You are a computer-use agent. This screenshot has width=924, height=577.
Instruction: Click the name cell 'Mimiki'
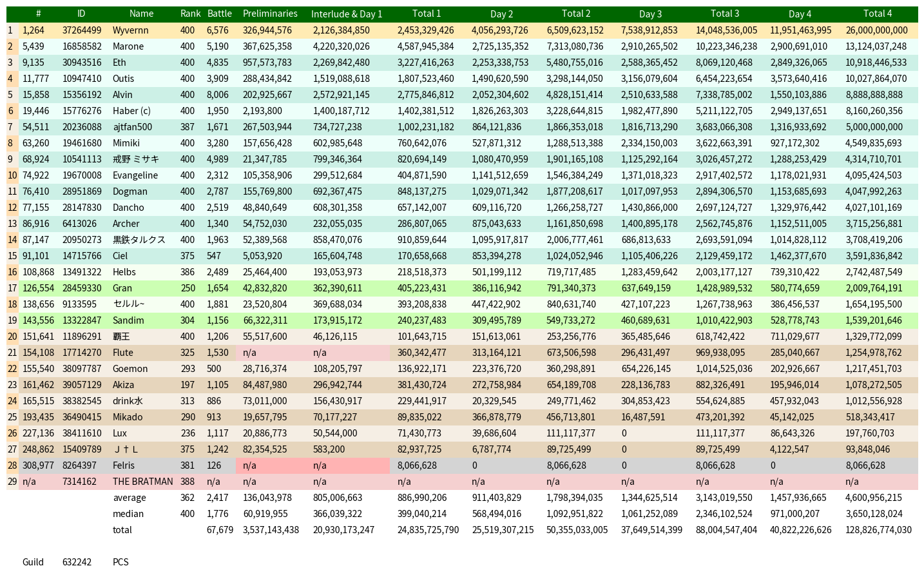[x=126, y=143]
